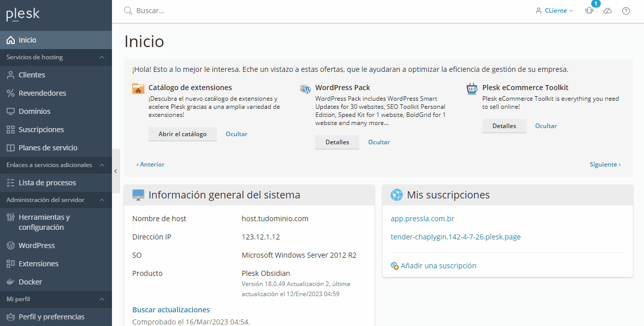The width and height of the screenshot is (644, 326).
Task: Click Microsoft Windows Server 2012 R2 text
Action: 299,255
